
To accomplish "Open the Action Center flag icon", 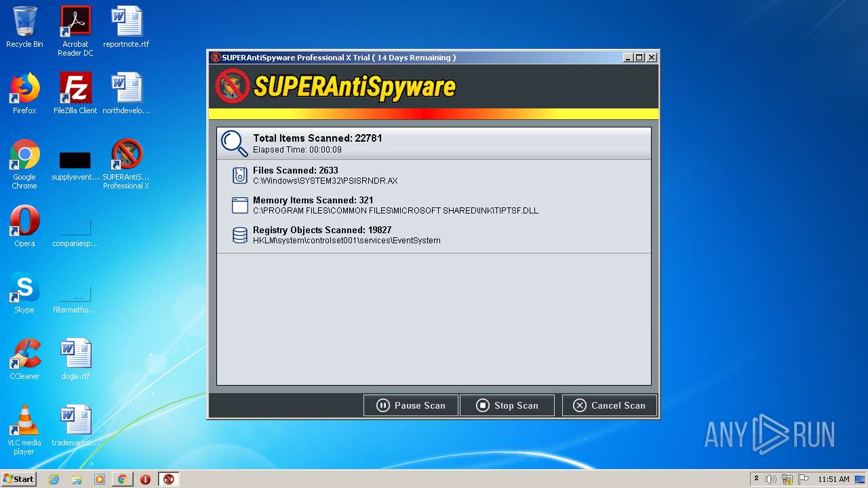I will click(x=804, y=479).
